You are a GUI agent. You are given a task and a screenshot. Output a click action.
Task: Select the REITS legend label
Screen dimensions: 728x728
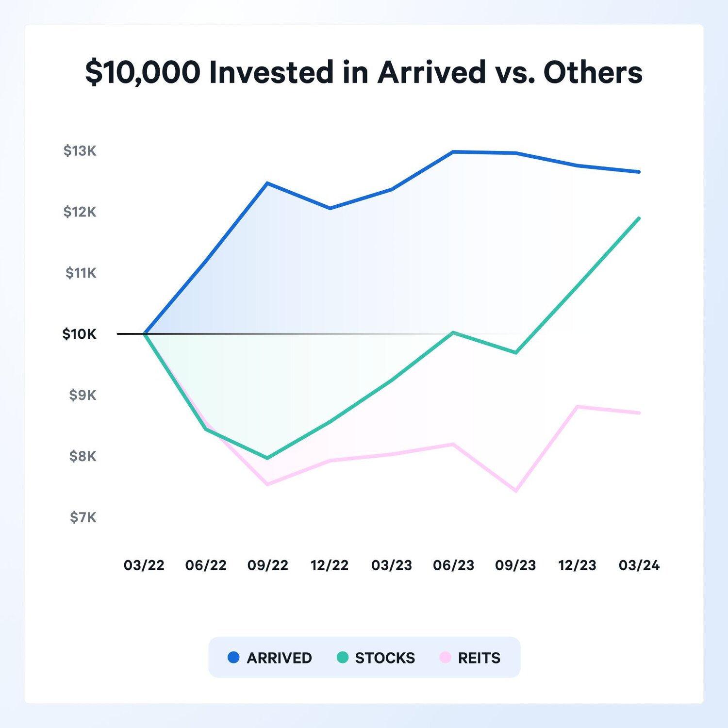pos(479,658)
